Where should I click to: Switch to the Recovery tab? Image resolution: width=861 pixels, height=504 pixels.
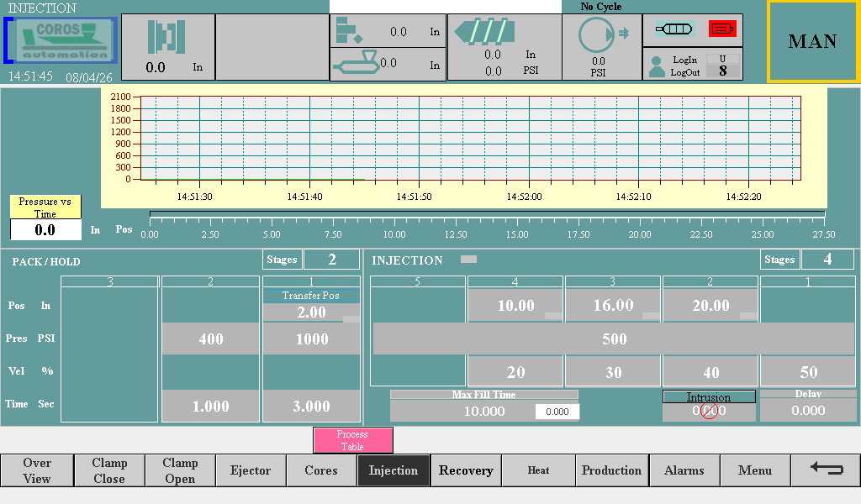466,470
